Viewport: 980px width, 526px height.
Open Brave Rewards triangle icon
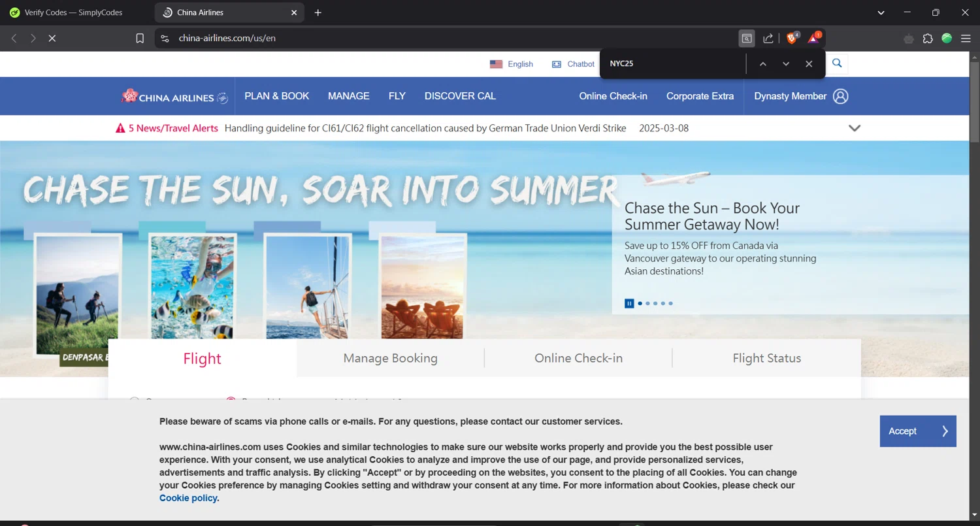813,38
